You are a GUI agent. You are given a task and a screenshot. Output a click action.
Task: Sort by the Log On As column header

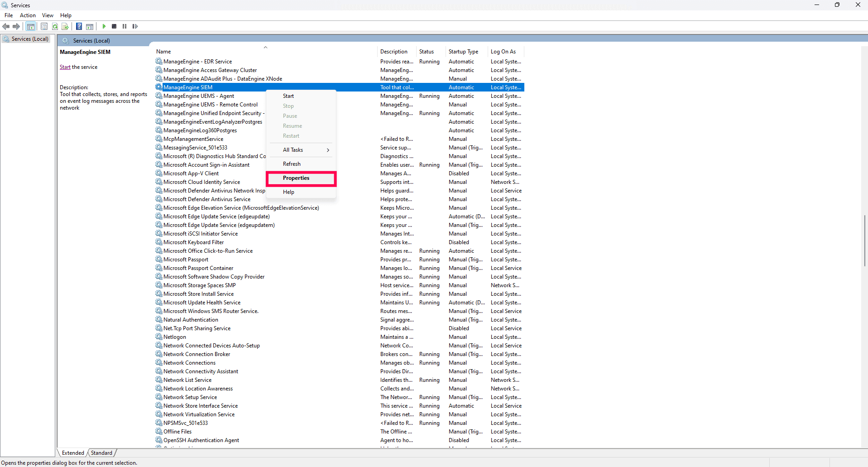tap(506, 52)
